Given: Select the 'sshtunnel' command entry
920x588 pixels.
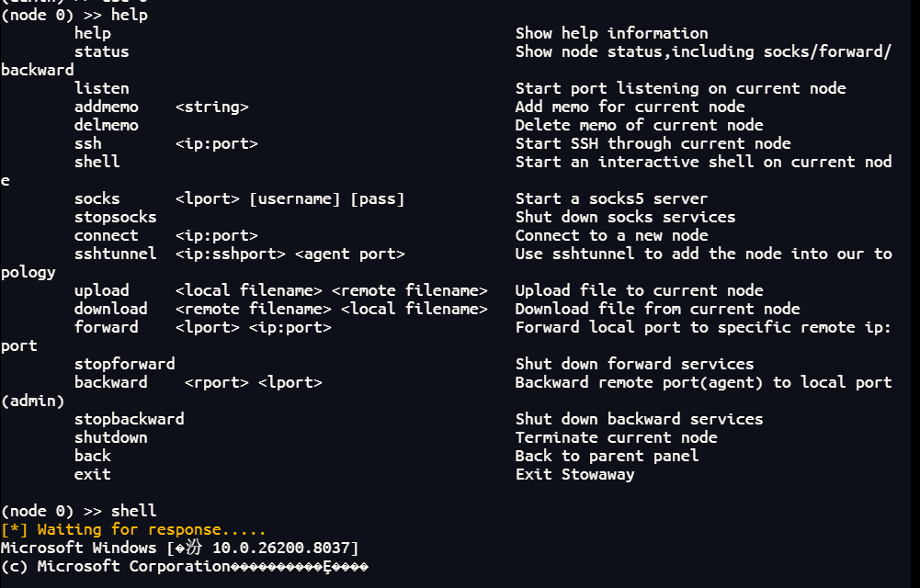Looking at the screenshot, I should [115, 254].
